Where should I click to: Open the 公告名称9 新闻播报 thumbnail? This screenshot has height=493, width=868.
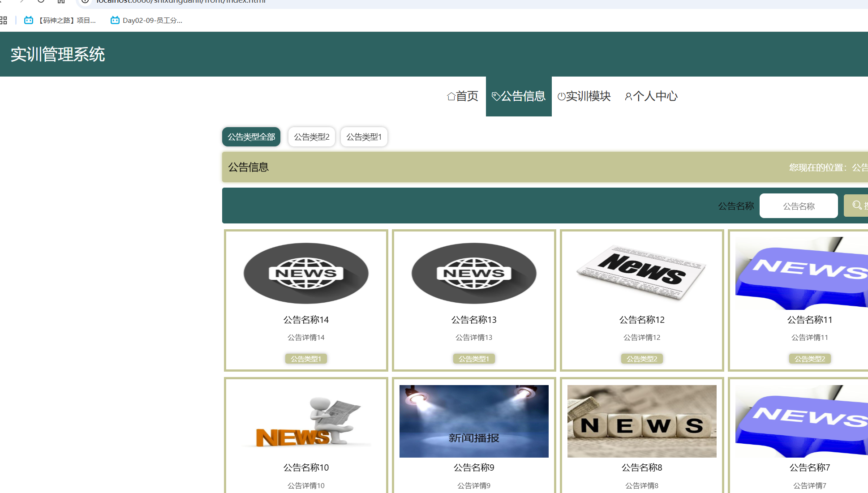[474, 421]
